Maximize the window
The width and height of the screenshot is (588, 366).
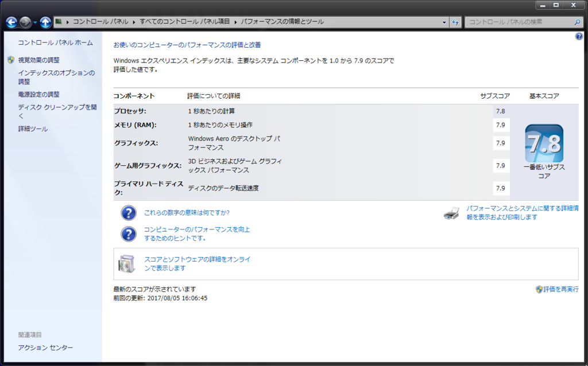556,5
